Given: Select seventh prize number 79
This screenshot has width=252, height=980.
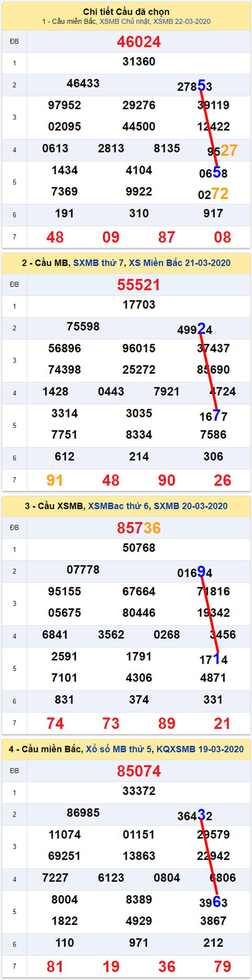Looking at the screenshot, I should pos(223,967).
